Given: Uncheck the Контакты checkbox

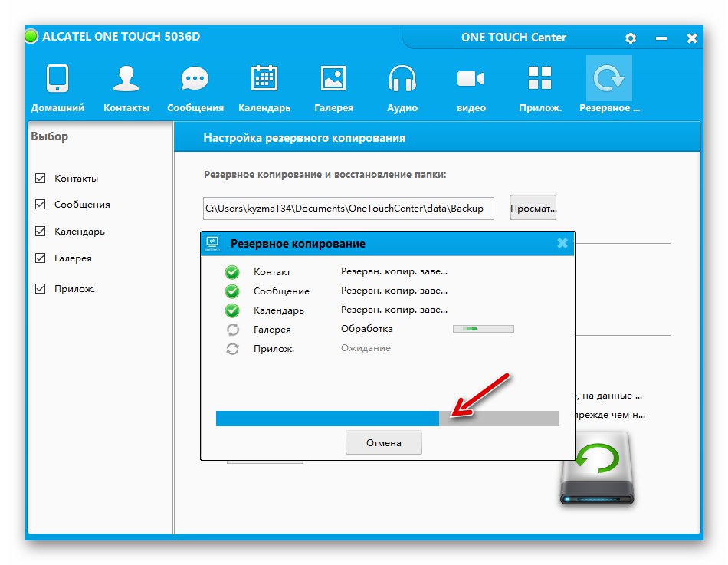Looking at the screenshot, I should click(41, 178).
